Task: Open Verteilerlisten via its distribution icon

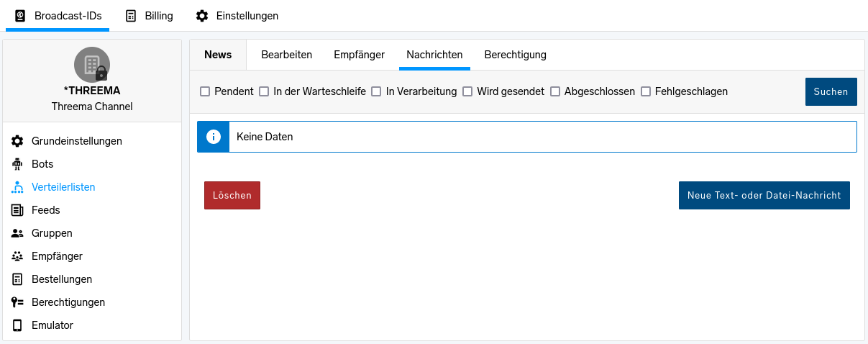Action: pyautogui.click(x=17, y=187)
